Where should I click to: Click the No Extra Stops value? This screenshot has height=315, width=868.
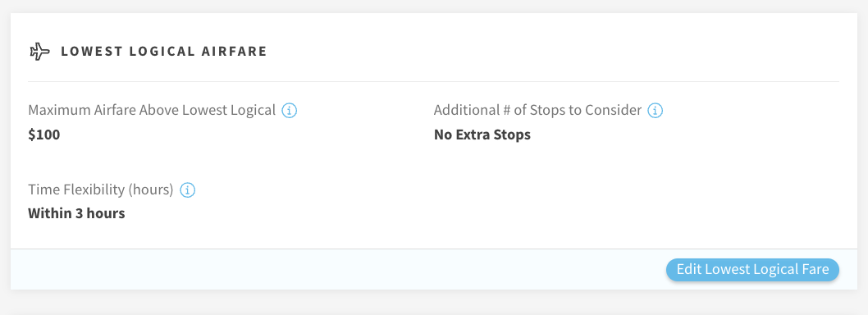point(482,135)
